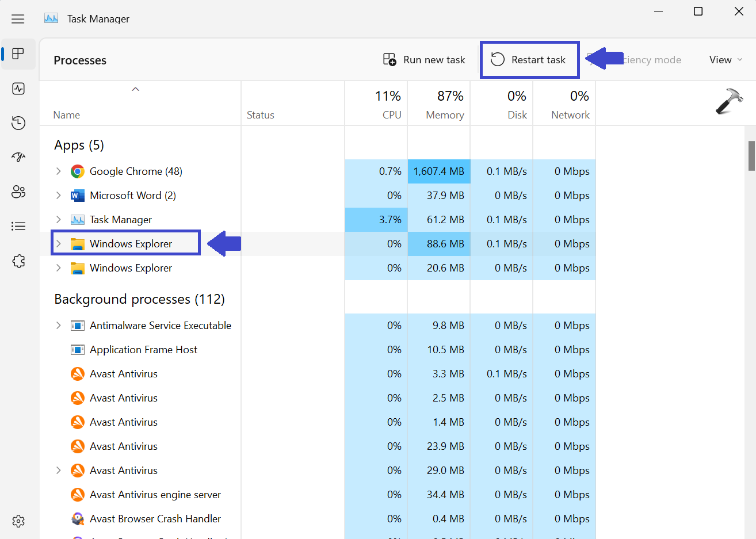The height and width of the screenshot is (539, 756).
Task: Open the Services puzzle-piece sidebar icon
Action: point(18,261)
